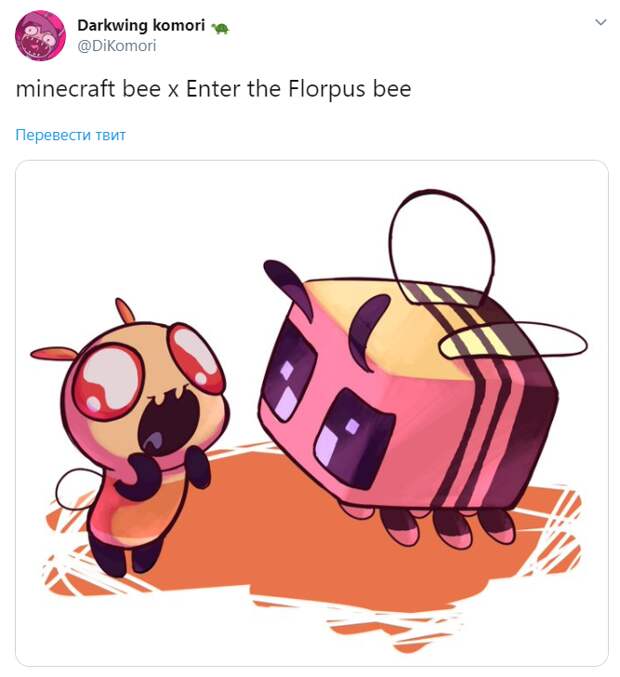Image resolution: width=620 pixels, height=677 pixels.
Task: Click the turtle emoji beside the name
Action: (x=220, y=28)
